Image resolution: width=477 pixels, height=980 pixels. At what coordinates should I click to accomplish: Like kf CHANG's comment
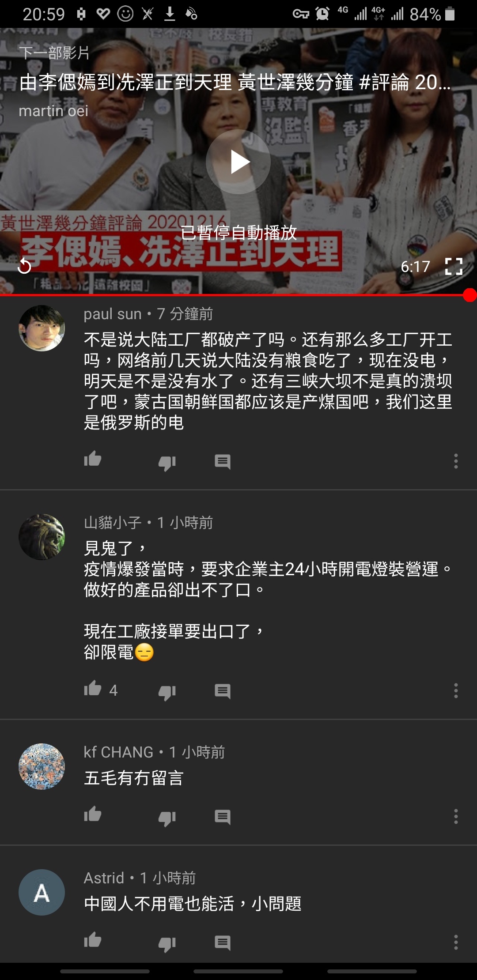click(x=93, y=814)
